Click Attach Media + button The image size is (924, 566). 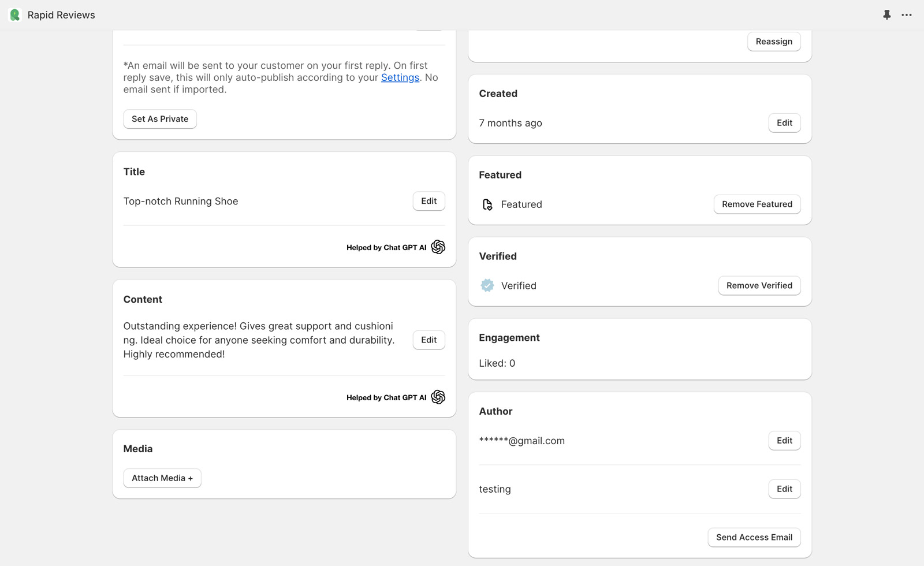click(x=162, y=478)
